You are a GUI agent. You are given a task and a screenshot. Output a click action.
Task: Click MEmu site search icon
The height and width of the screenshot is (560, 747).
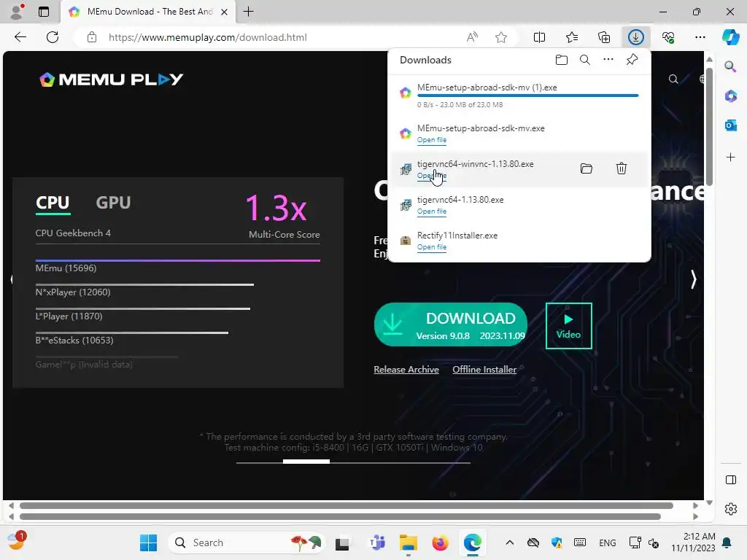[673, 79]
